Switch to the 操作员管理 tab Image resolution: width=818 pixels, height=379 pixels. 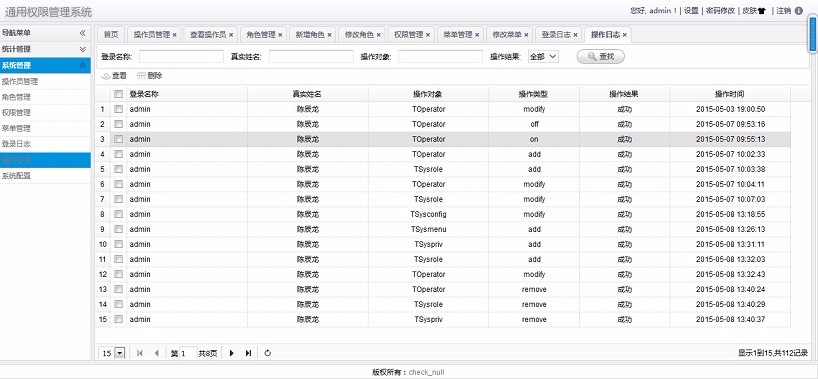151,34
